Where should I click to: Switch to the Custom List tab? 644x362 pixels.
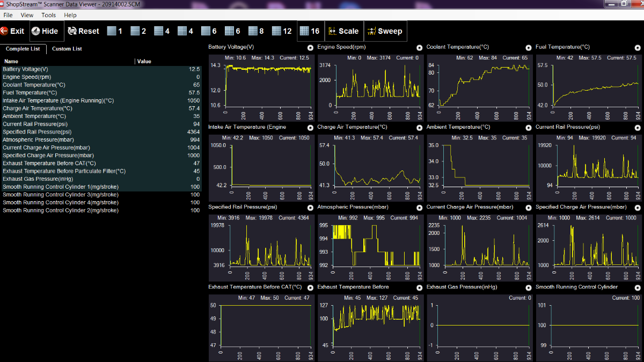coord(67,49)
